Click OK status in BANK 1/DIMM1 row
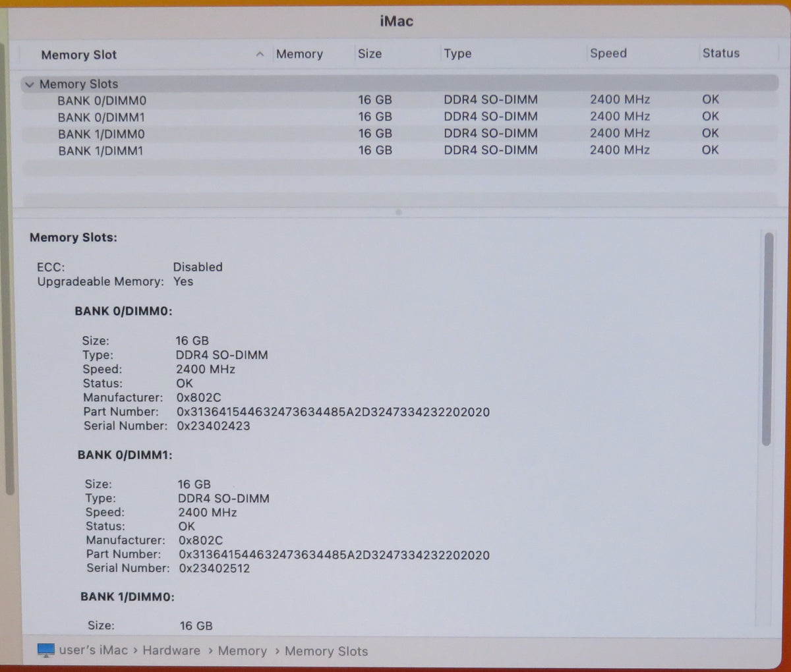The height and width of the screenshot is (672, 791). (x=710, y=150)
